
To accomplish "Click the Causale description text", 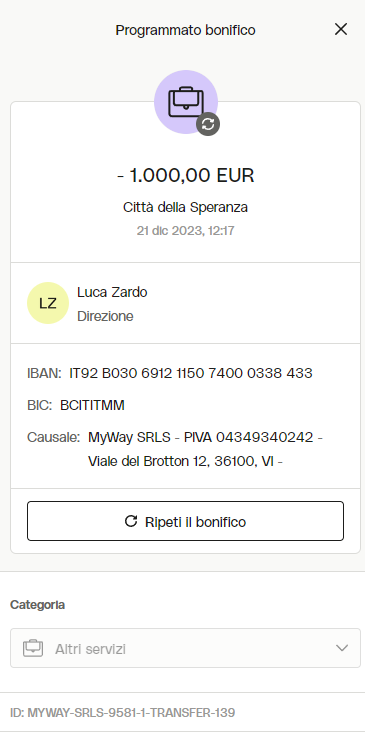I will tap(205, 449).
